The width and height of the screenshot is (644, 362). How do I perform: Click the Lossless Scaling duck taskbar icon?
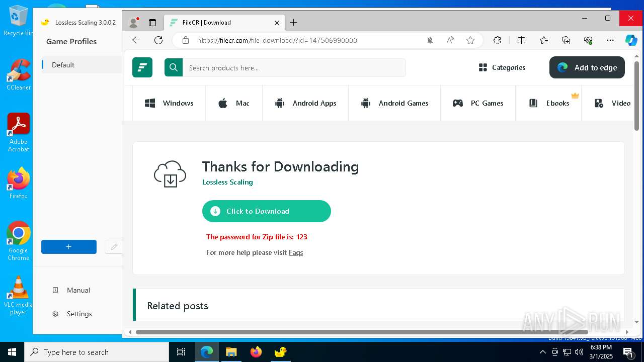[280, 352]
